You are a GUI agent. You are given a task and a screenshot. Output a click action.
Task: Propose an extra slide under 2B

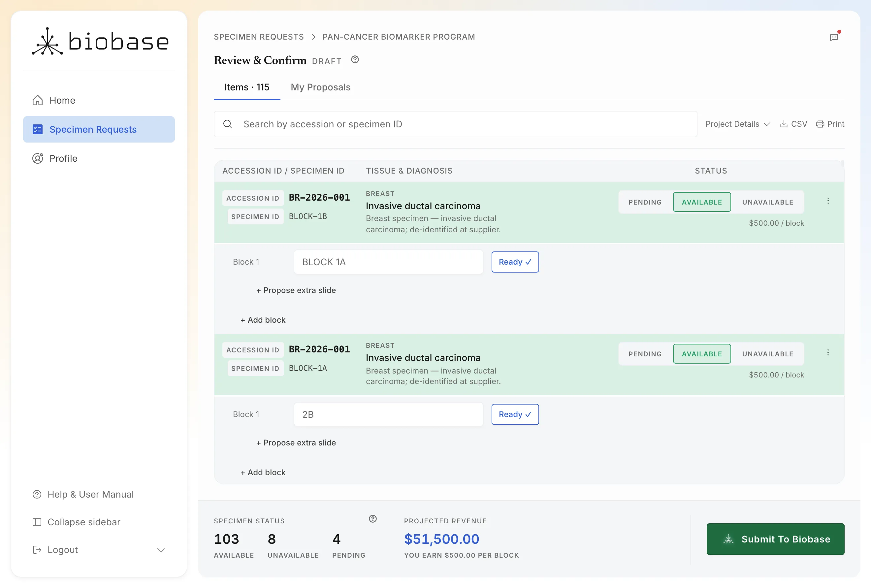point(296,442)
